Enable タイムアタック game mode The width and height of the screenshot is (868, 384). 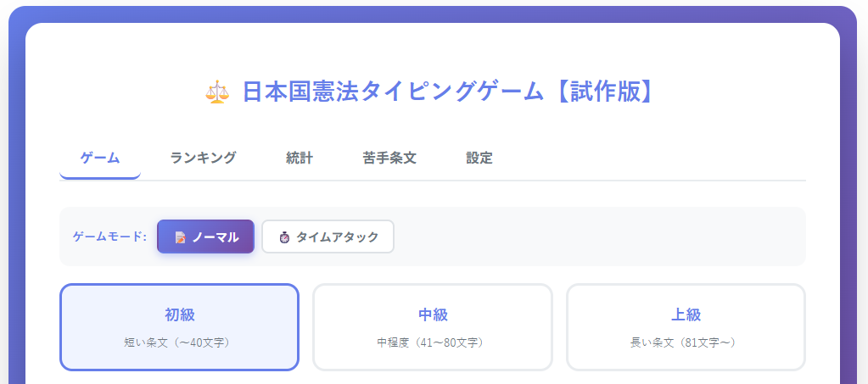(328, 237)
